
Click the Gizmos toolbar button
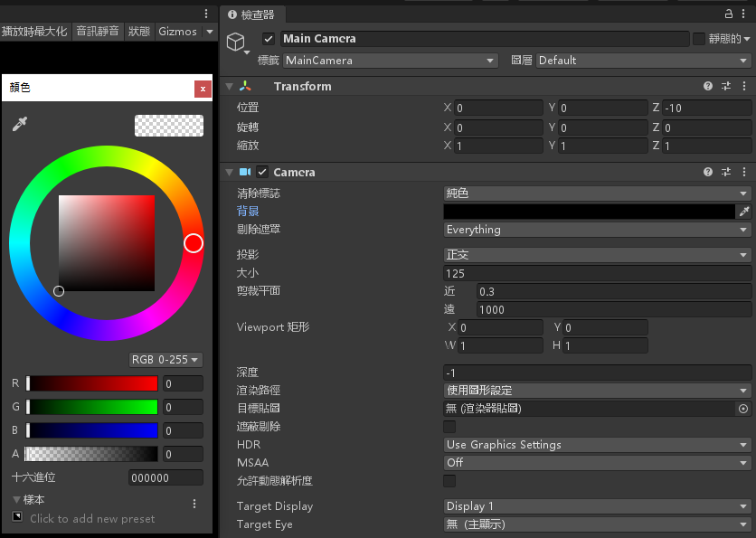pyautogui.click(x=177, y=32)
